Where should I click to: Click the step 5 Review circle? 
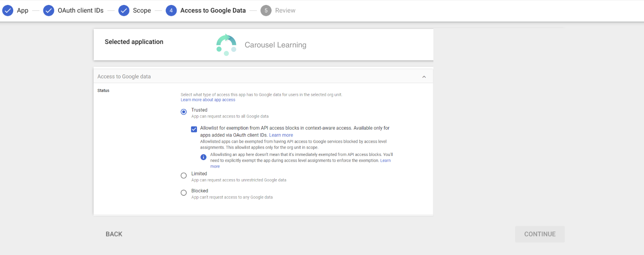tap(266, 11)
